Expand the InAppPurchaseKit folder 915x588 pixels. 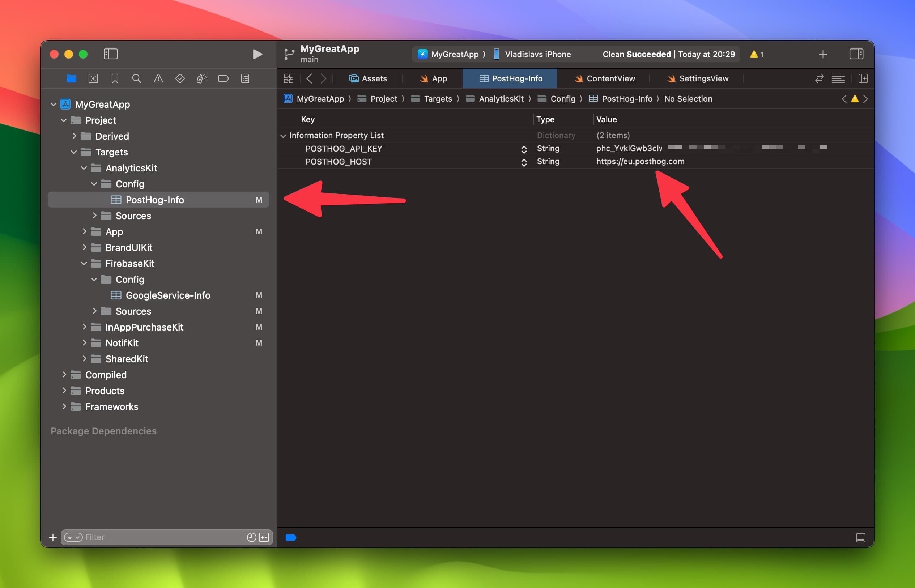(x=84, y=327)
